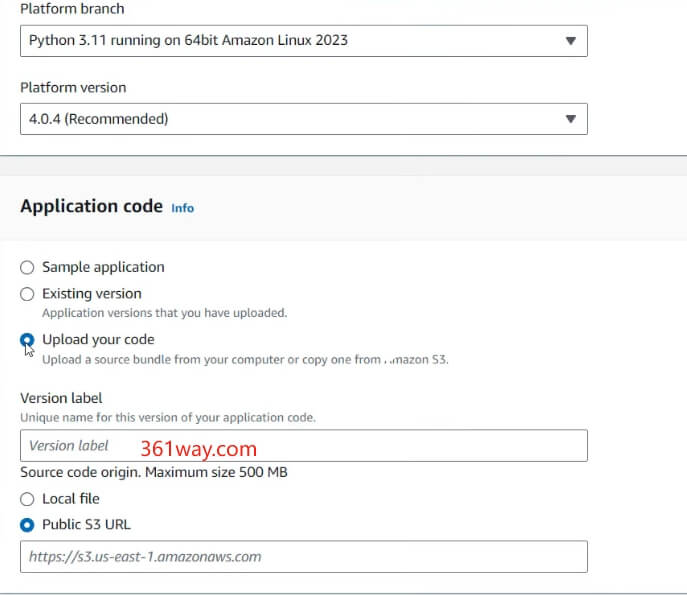Click the Upload a source bundle description
The width and height of the screenshot is (687, 595).
pos(244,359)
